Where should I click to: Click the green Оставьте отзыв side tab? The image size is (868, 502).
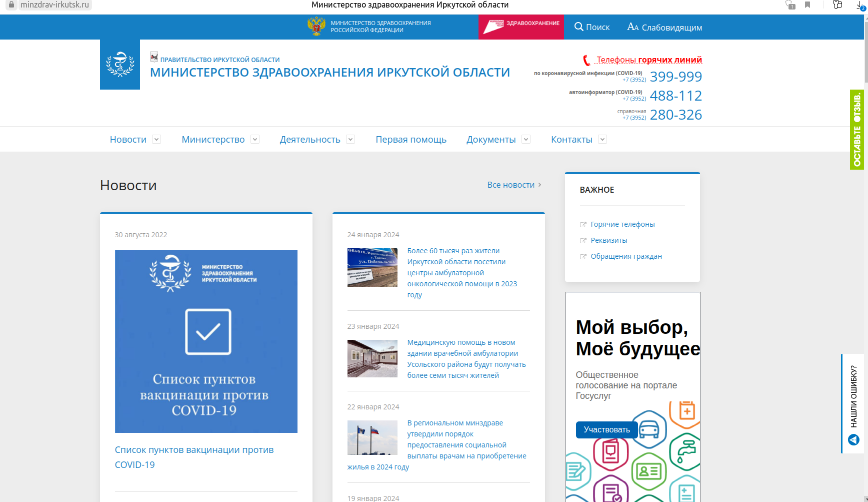coord(856,130)
